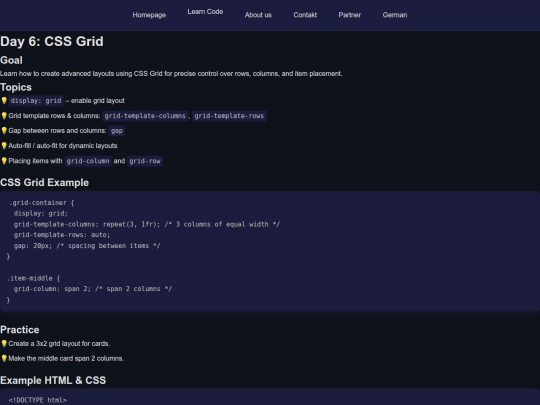This screenshot has height=405, width=540.
Task: Click the 'gap' code tag
Action: (117, 131)
